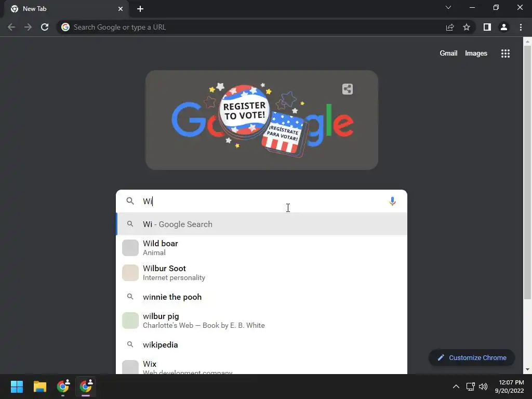Close the New Tab tab

coord(121,9)
